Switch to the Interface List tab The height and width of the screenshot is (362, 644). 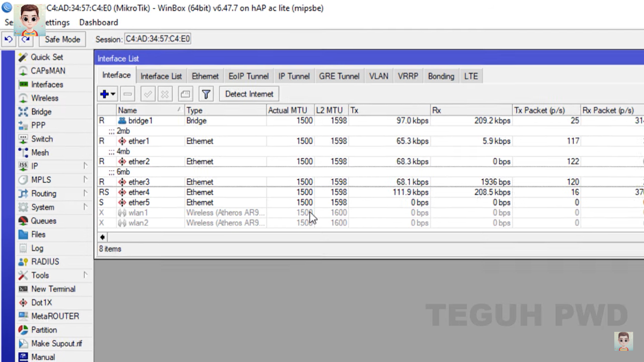coord(161,76)
